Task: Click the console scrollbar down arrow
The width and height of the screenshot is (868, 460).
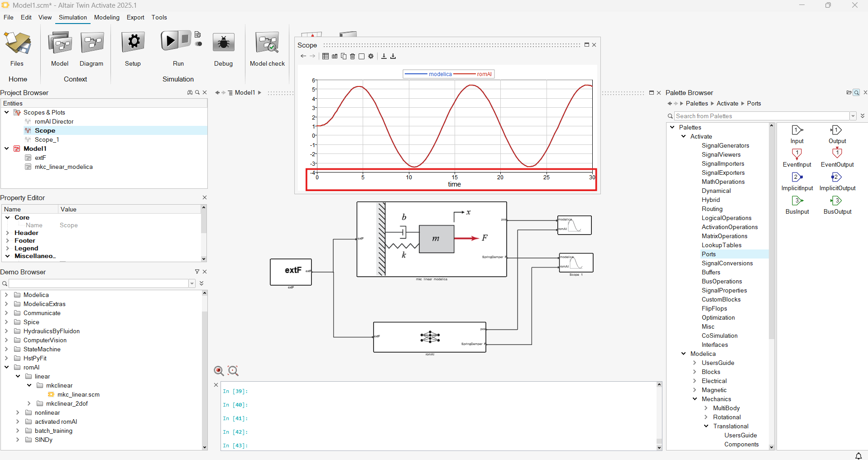Action: pyautogui.click(x=659, y=448)
